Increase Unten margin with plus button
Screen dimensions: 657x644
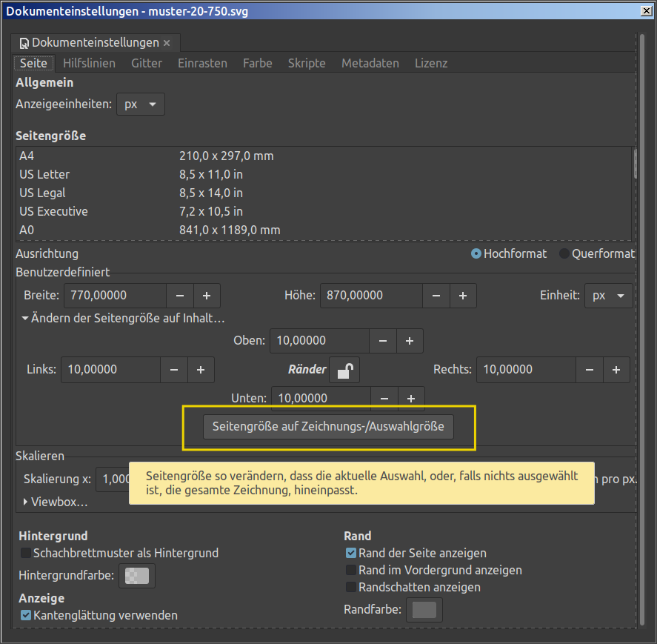click(411, 398)
